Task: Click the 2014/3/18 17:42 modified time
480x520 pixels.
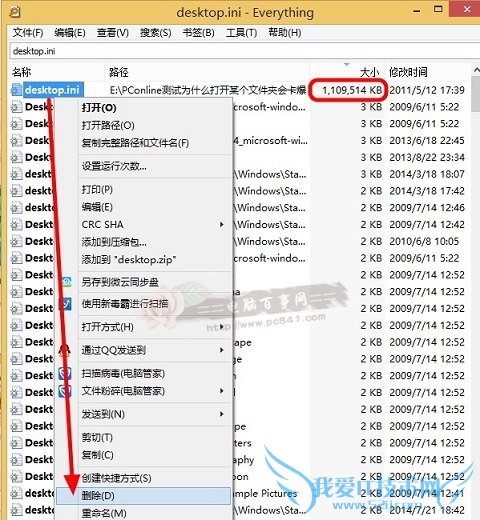Action: (427, 191)
